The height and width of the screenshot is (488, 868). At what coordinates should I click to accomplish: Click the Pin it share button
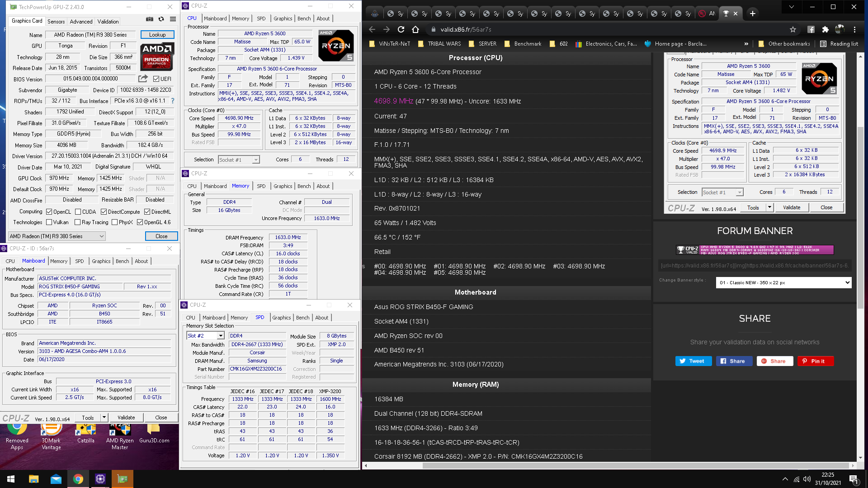click(816, 361)
